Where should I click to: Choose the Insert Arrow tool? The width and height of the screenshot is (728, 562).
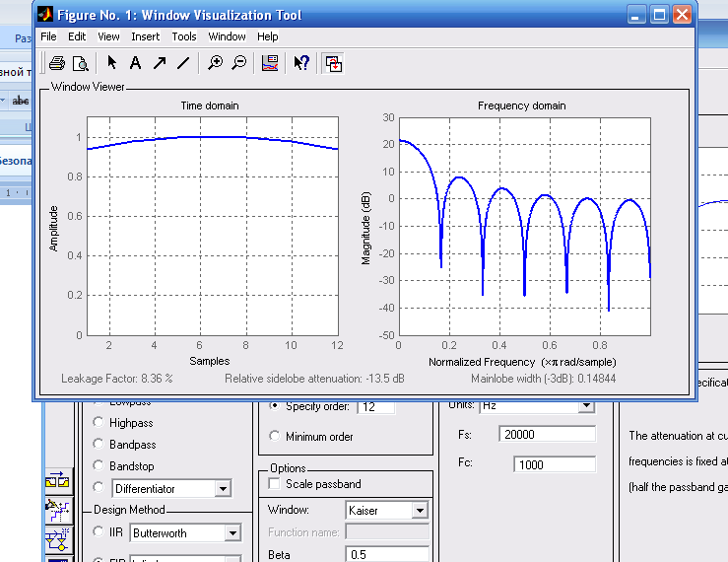click(x=159, y=63)
